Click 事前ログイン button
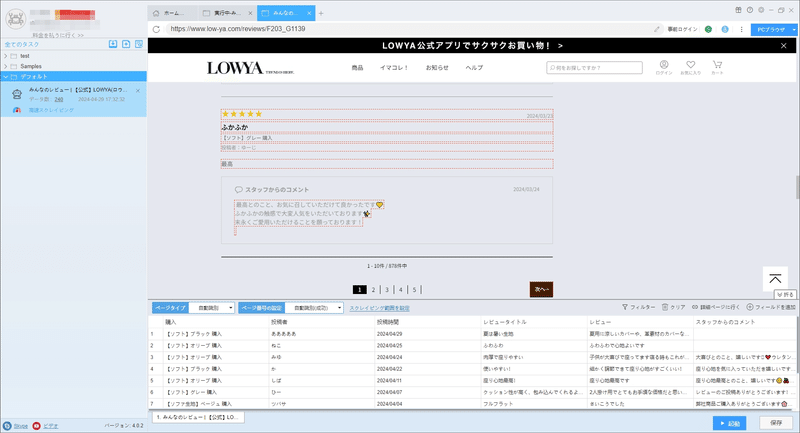This screenshot has height=433, width=800. pyautogui.click(x=682, y=30)
